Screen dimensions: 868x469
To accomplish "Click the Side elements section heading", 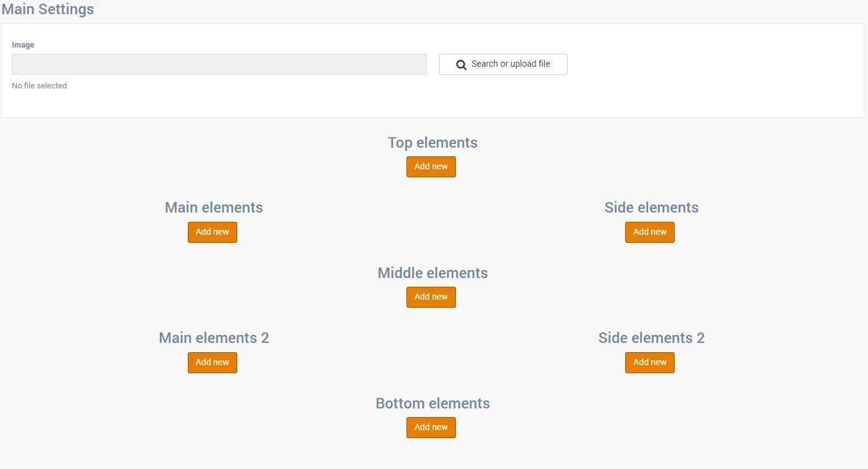I will coord(651,208).
